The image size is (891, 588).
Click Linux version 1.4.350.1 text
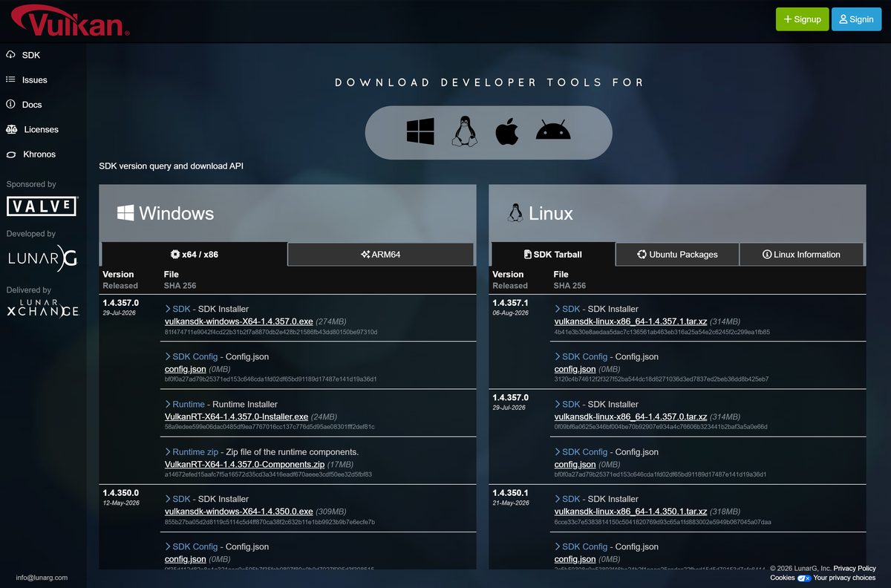510,493
